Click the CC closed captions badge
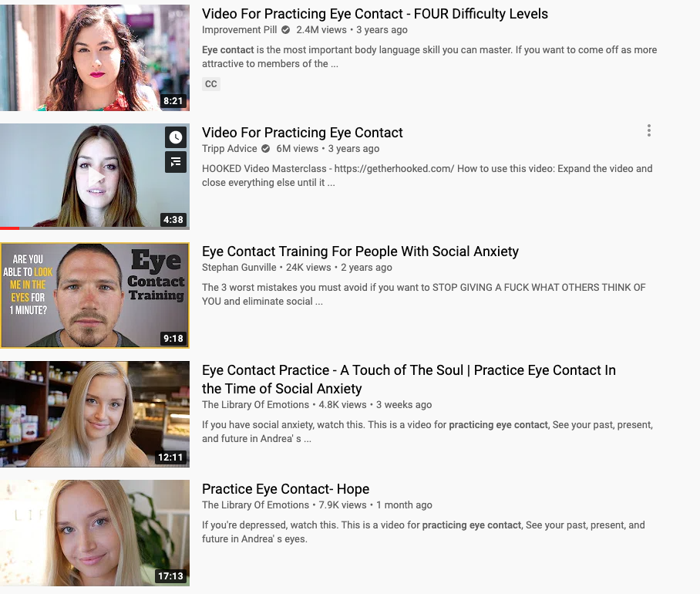The image size is (700, 594). click(x=211, y=84)
